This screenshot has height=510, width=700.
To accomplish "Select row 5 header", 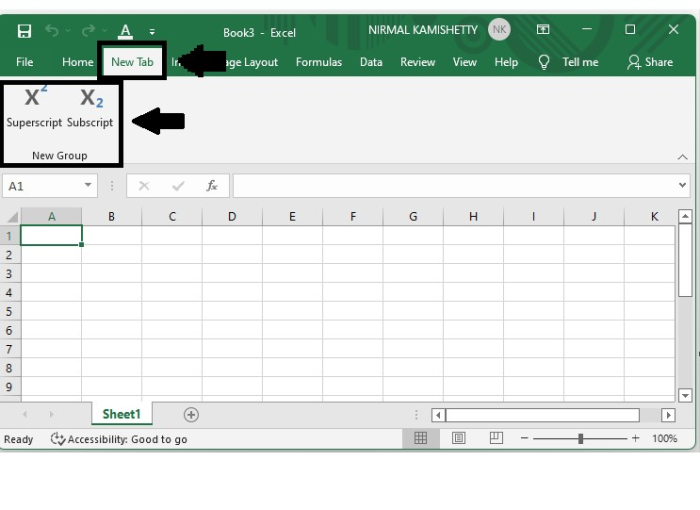I will tap(9, 311).
